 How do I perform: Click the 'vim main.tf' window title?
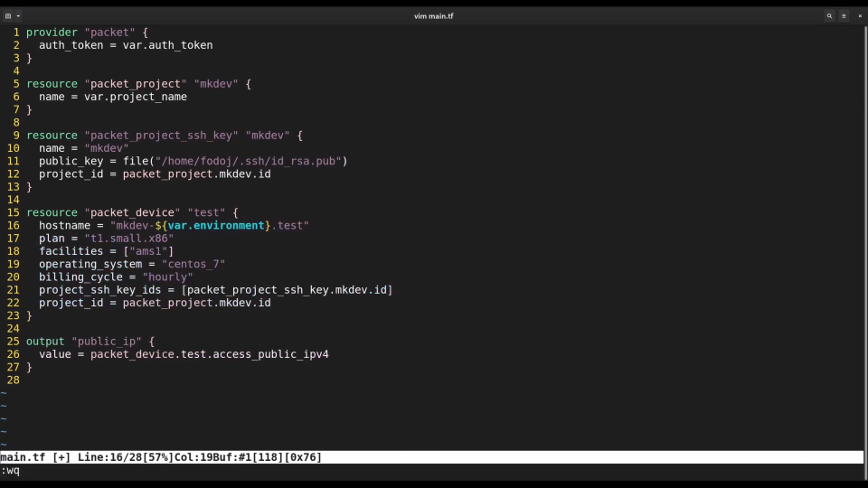(433, 16)
